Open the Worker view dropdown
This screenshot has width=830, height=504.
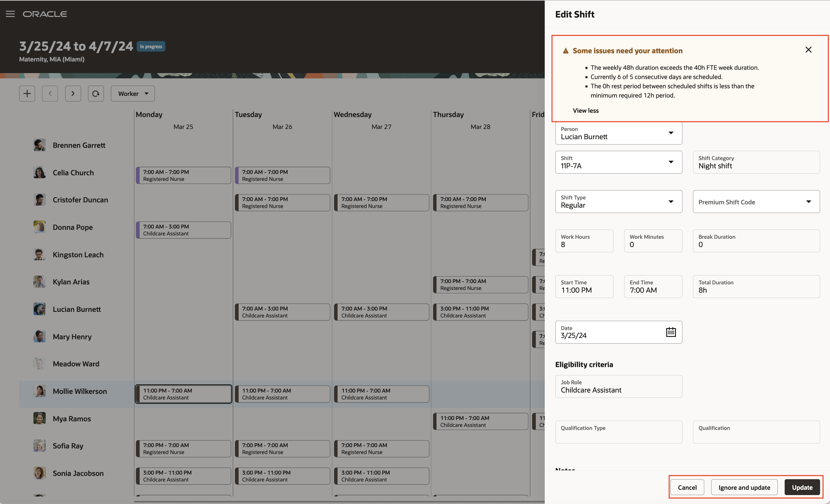[x=133, y=94]
